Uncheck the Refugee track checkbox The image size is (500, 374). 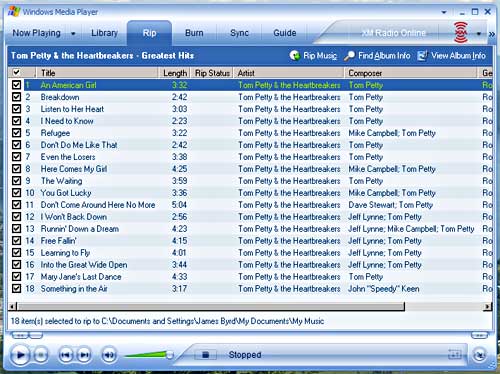tap(16, 133)
